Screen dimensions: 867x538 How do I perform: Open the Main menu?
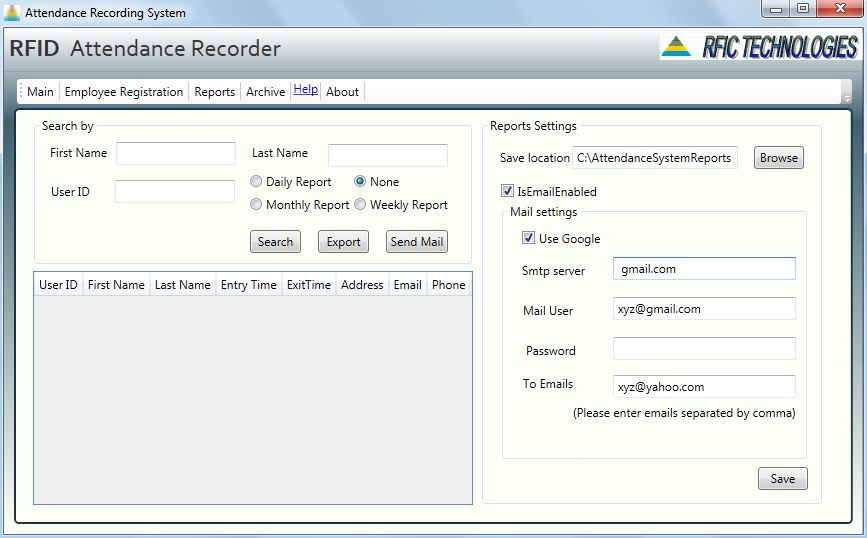click(40, 92)
